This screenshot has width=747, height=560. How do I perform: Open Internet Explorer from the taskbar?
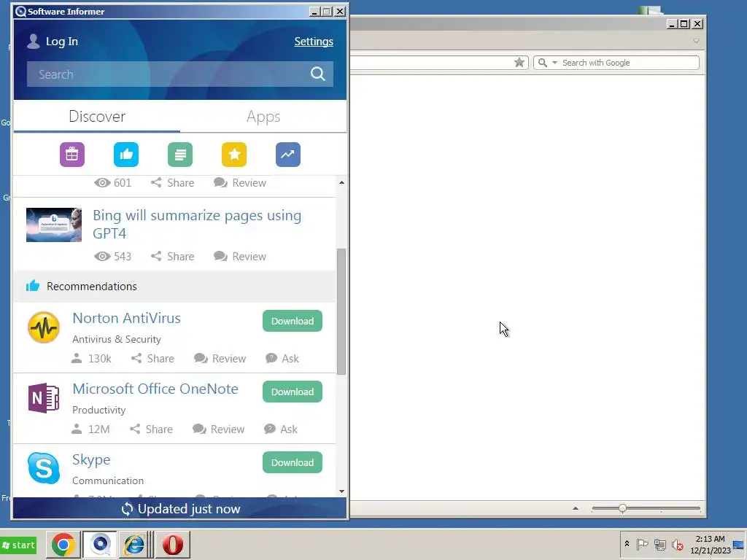pyautogui.click(x=134, y=544)
